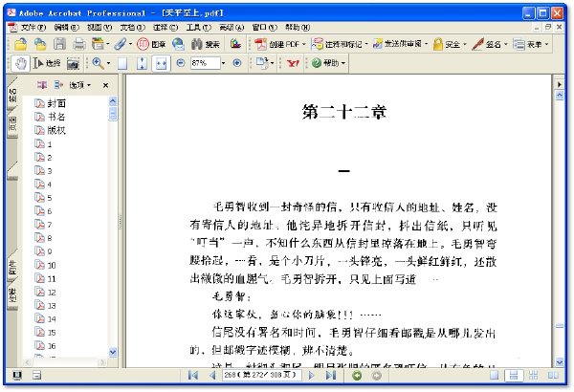Click the binoculars 搜索 search tool
The height and width of the screenshot is (392, 574).
coord(206,44)
